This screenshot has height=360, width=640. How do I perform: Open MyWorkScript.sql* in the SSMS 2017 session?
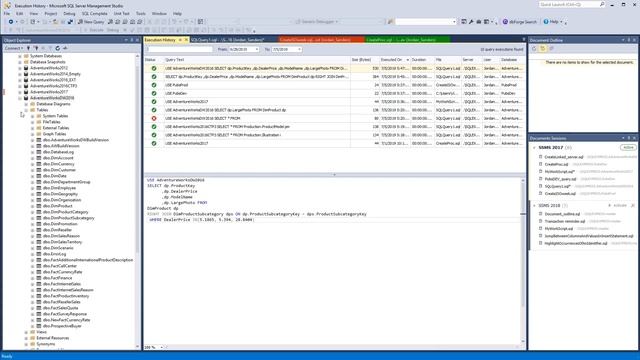click(x=560, y=171)
